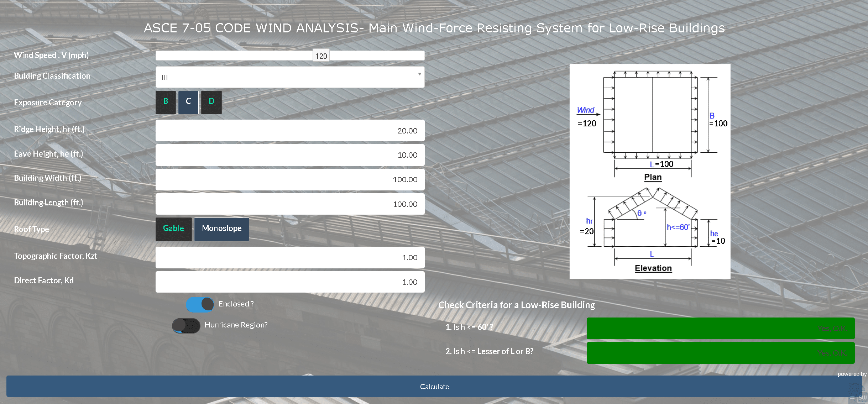The image size is (868, 404).
Task: Enable the Hurricane Region switch
Action: point(186,325)
